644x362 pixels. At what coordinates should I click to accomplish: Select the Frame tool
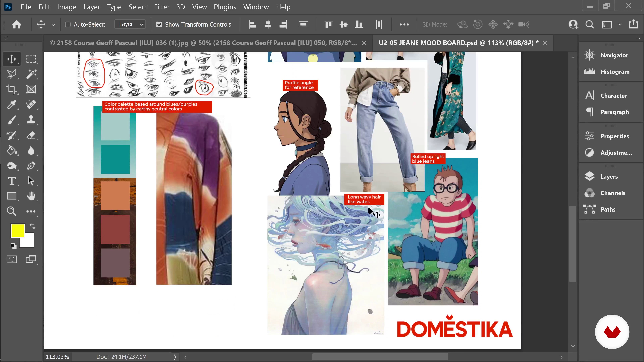[x=31, y=89]
